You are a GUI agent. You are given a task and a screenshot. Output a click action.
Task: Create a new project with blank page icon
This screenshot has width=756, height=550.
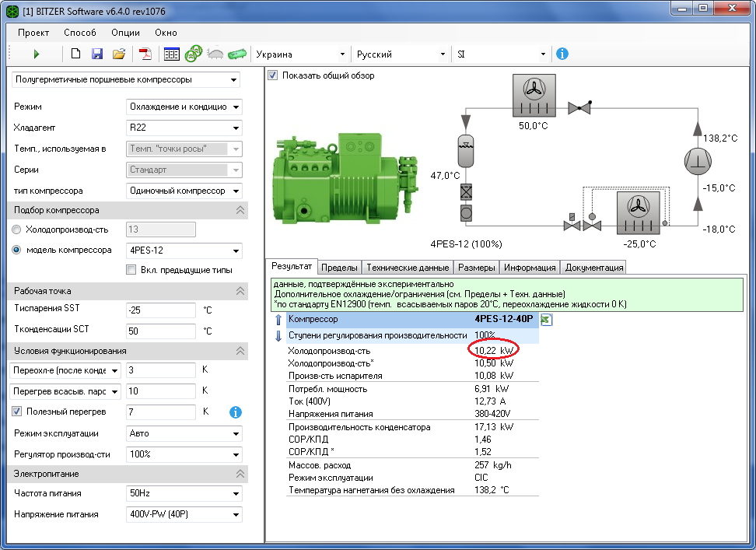coord(75,54)
